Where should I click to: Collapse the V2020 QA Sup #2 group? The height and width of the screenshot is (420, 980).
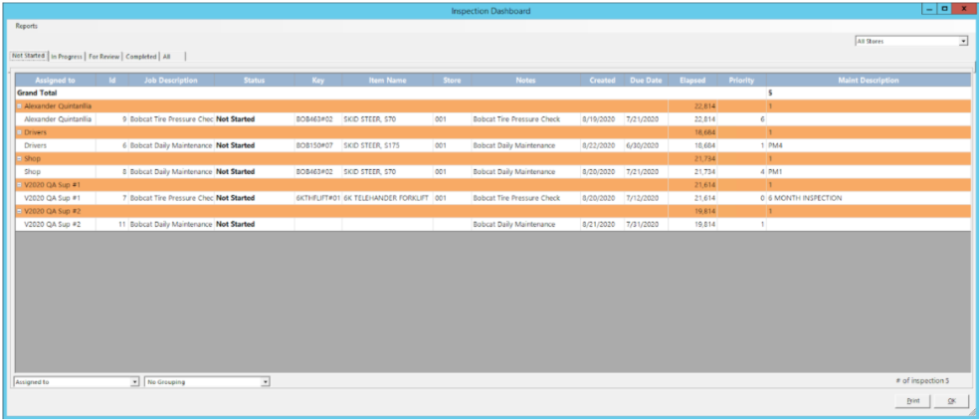click(x=19, y=211)
